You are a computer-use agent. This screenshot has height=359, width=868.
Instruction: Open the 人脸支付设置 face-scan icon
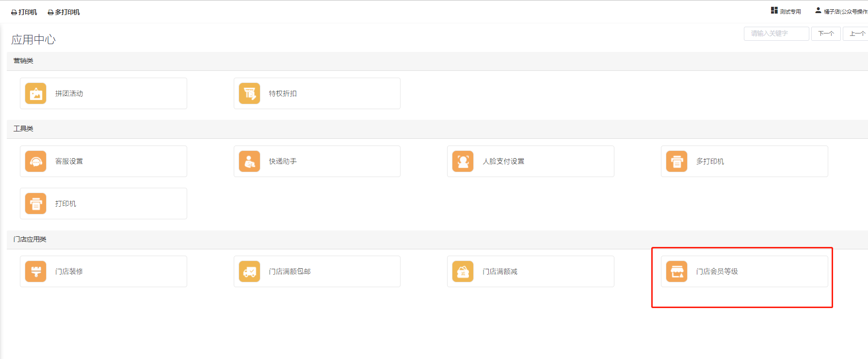pos(463,162)
